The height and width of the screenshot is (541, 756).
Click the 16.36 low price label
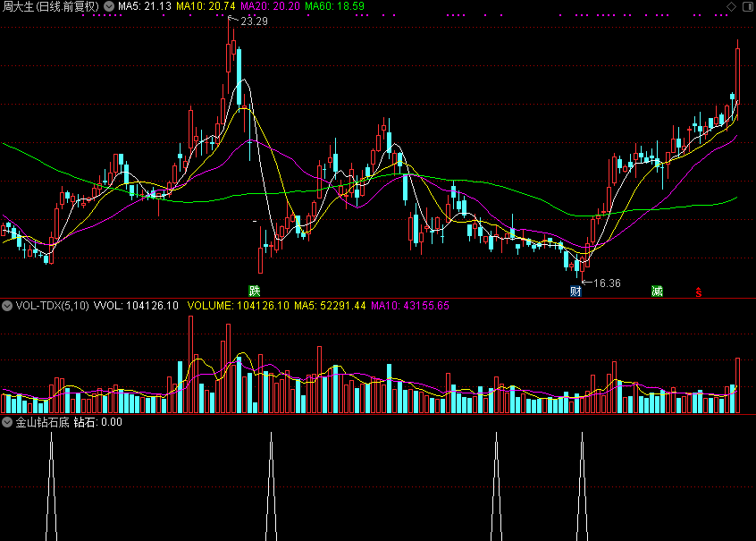click(607, 283)
